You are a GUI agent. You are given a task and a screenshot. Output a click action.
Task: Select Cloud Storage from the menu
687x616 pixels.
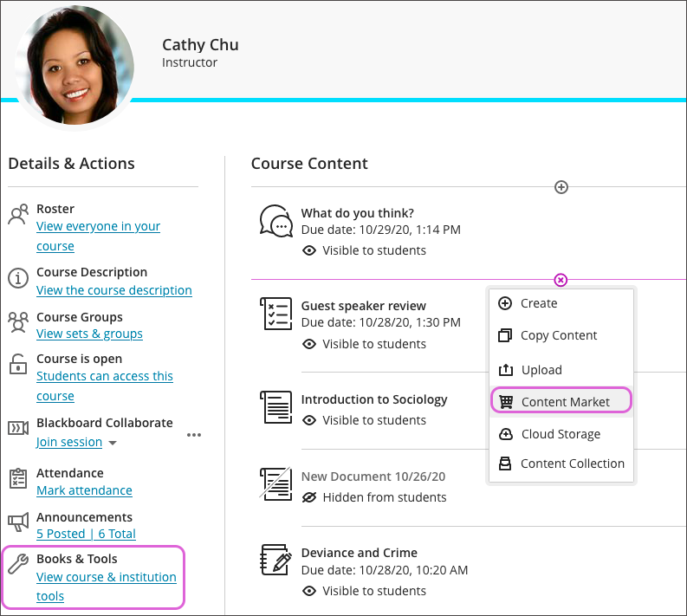point(561,434)
